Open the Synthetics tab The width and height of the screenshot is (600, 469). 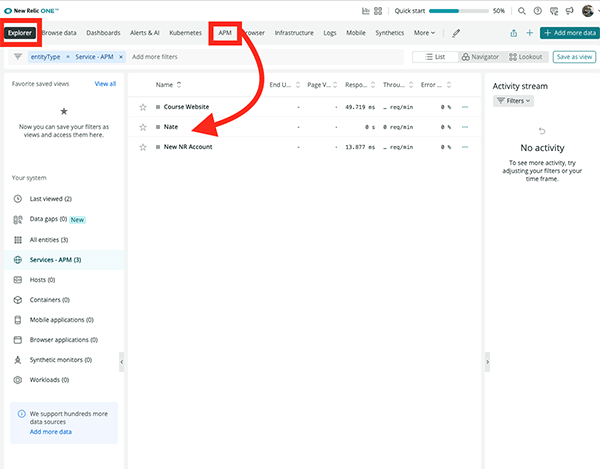(390, 33)
